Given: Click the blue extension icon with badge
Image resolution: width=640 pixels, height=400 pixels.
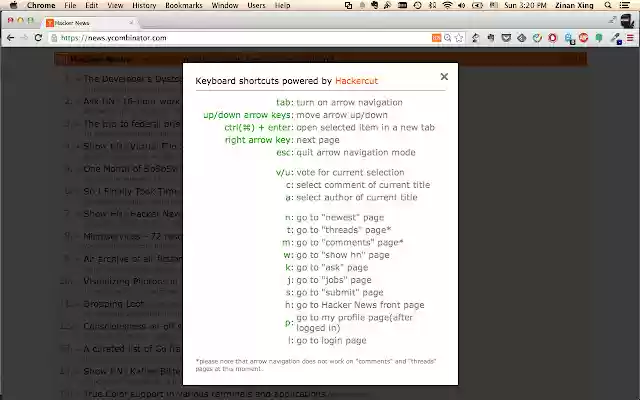Looking at the screenshot, I should point(568,38).
